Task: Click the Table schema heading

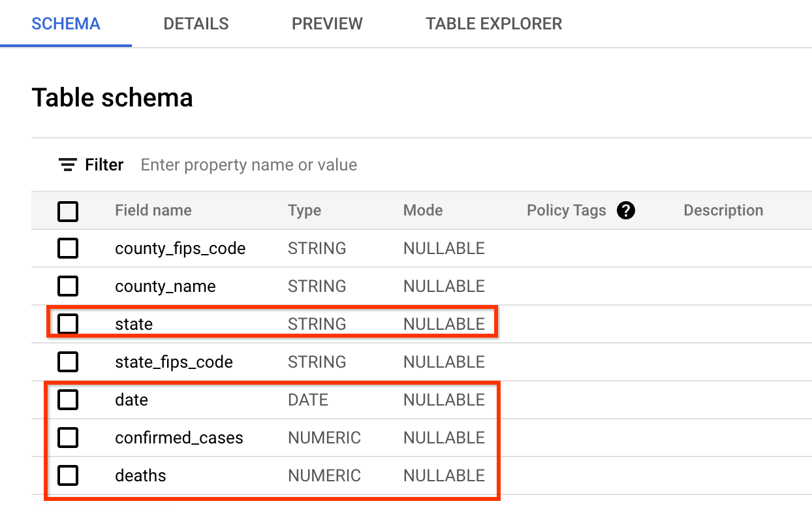Action: click(112, 97)
